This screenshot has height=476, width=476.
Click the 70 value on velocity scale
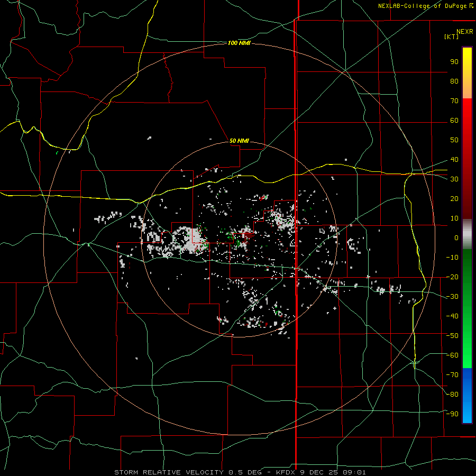(x=454, y=101)
